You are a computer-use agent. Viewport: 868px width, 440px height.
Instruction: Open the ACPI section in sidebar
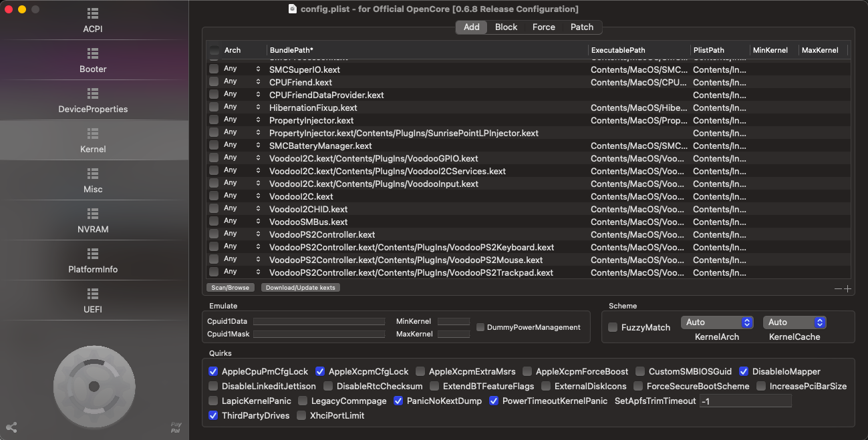93,21
